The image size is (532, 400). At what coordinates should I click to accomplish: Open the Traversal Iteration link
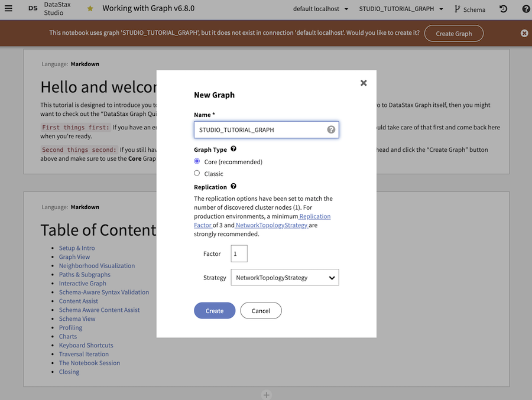(84, 354)
